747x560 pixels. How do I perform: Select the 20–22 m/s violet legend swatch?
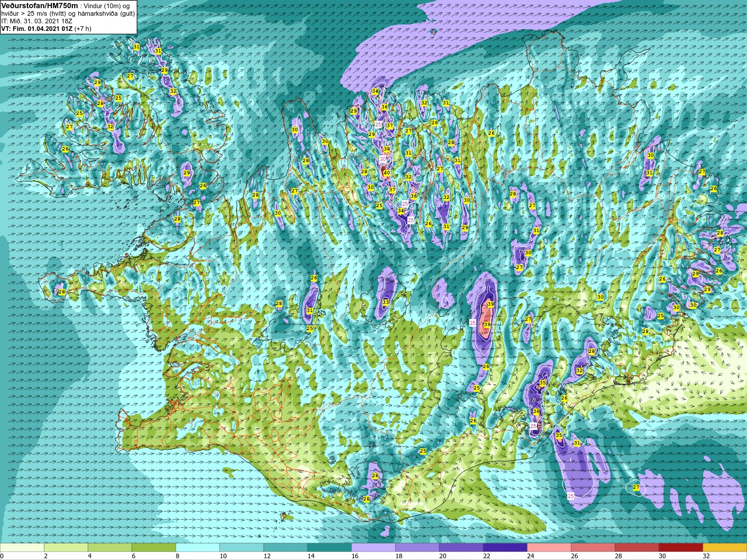click(461, 548)
